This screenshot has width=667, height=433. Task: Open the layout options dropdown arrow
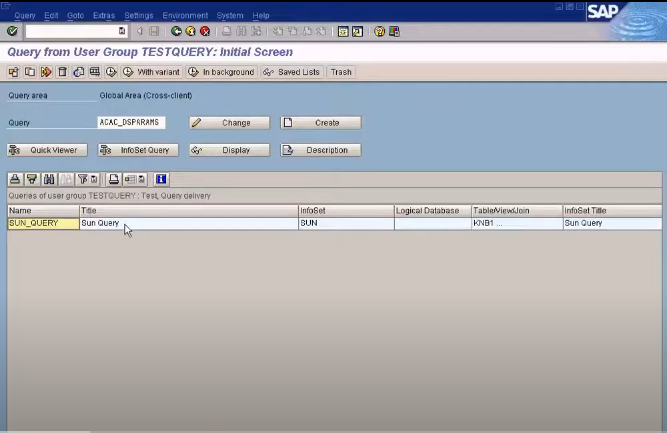pos(142,179)
